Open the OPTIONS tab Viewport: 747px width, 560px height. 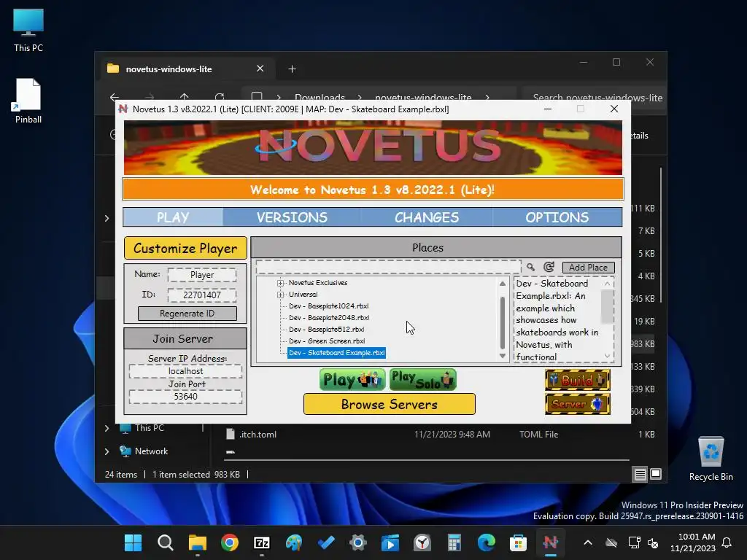(x=557, y=217)
